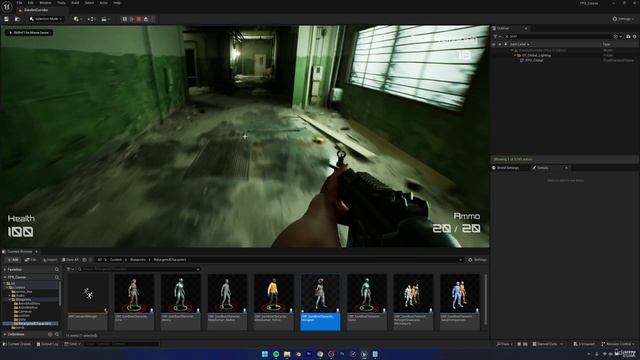Viewport: 640px width, 360px height.
Task: Open Content Browser Settings
Action: tap(478, 260)
